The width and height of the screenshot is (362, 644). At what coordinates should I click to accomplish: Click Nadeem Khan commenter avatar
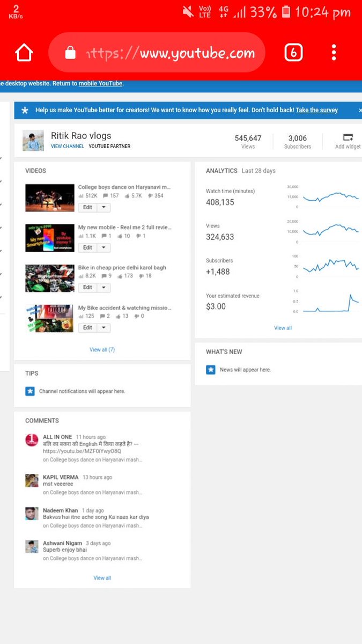pyautogui.click(x=32, y=514)
